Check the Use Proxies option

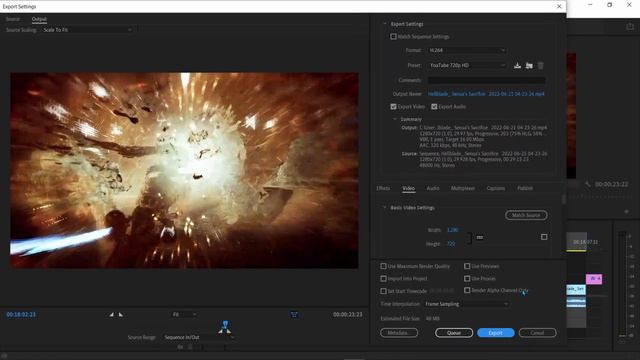pos(467,278)
